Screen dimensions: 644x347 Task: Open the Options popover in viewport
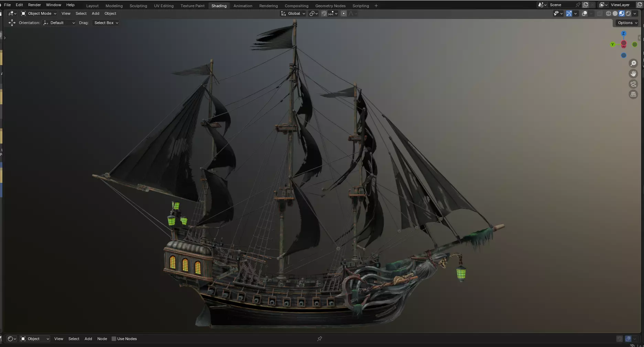coord(627,23)
